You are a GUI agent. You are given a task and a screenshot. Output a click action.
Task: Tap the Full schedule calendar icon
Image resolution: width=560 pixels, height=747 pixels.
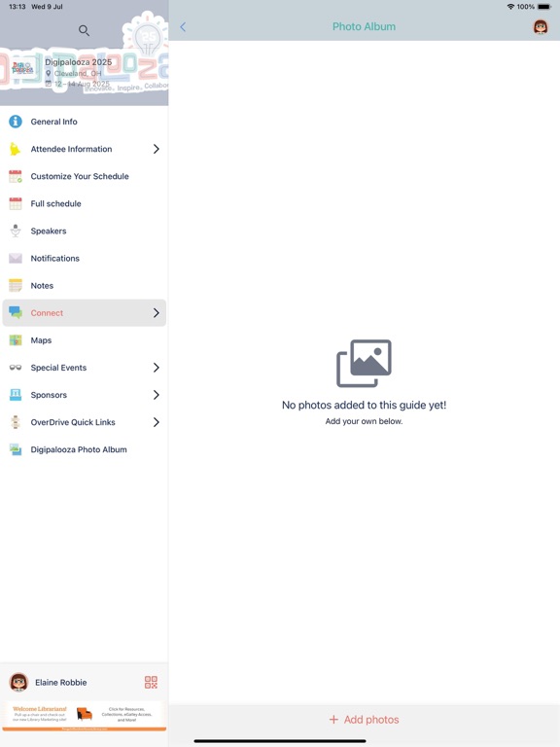click(x=16, y=203)
